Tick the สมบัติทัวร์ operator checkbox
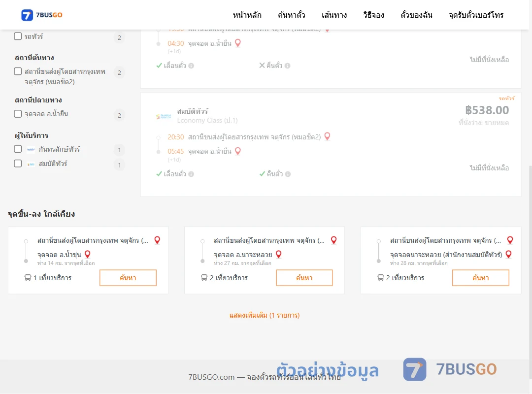The image size is (532, 394). 18,164
